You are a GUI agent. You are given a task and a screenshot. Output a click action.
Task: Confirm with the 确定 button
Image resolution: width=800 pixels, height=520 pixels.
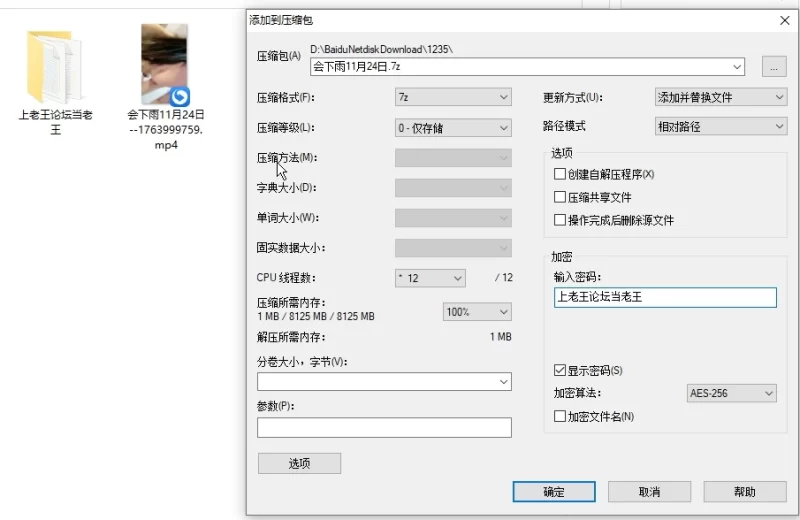click(x=554, y=492)
